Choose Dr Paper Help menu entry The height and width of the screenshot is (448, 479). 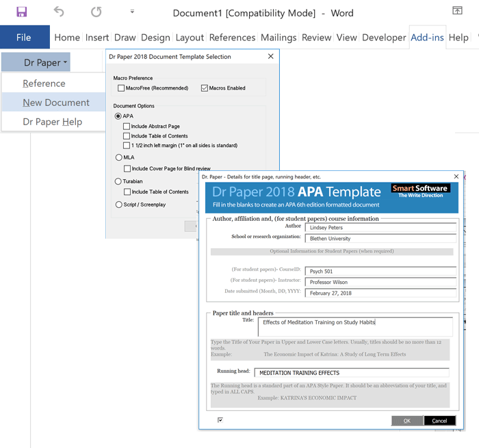tap(52, 122)
